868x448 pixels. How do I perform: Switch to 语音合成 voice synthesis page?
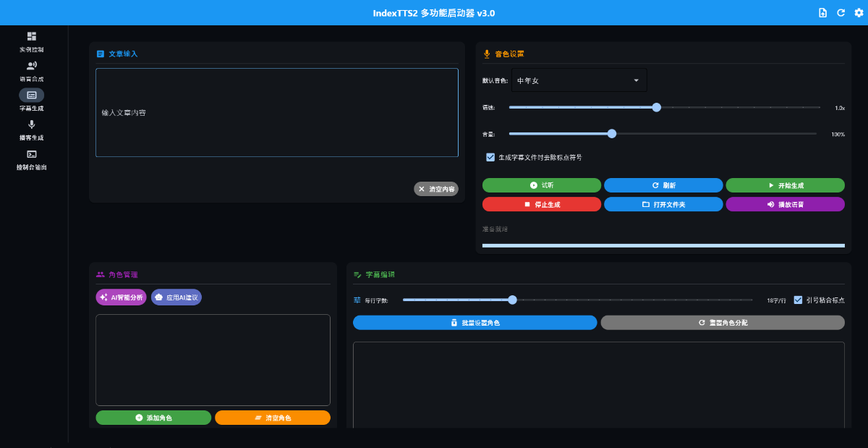pos(31,65)
